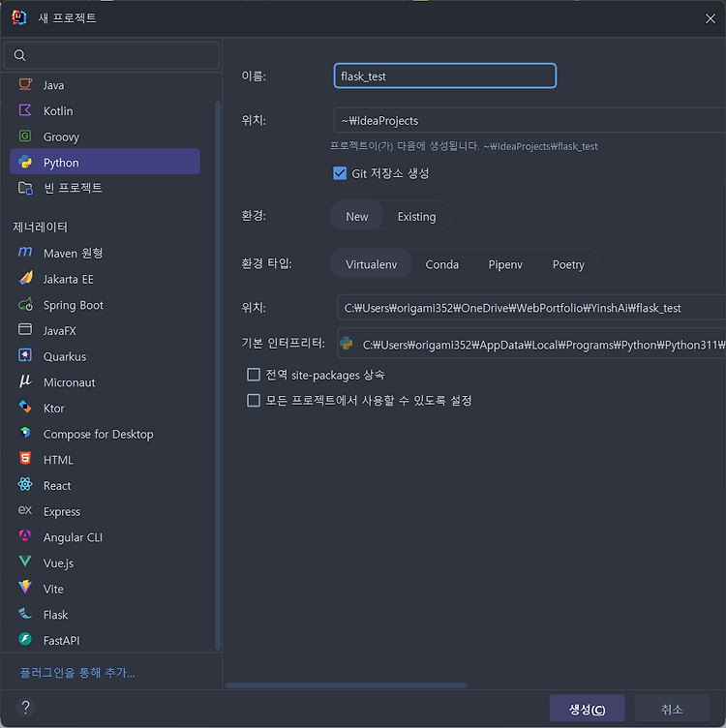
Task: Click the search magnifier icon
Action: pyautogui.click(x=19, y=55)
